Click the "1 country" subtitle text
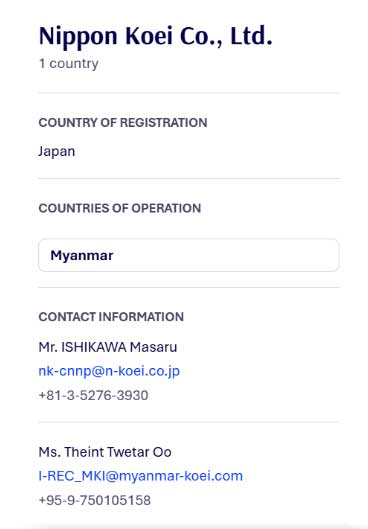Image resolution: width=368 pixels, height=529 pixels. pos(68,63)
